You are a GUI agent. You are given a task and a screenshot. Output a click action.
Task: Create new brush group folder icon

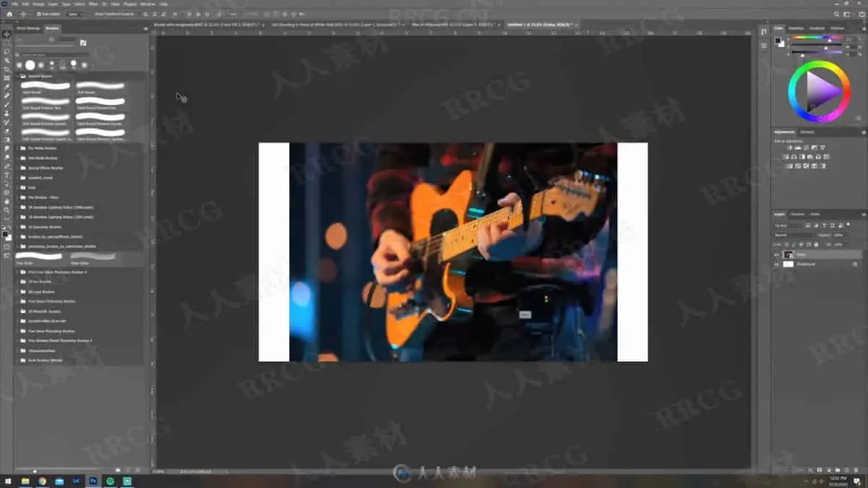coord(119,470)
